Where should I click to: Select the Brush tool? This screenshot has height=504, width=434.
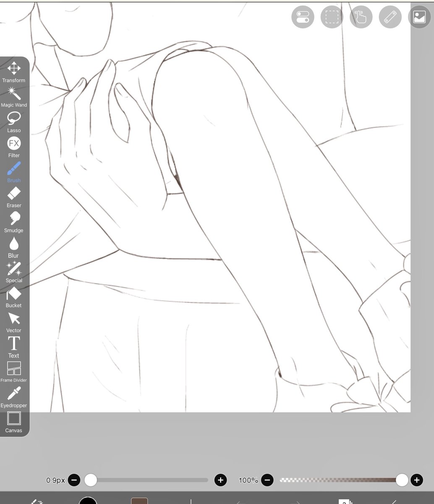[14, 172]
